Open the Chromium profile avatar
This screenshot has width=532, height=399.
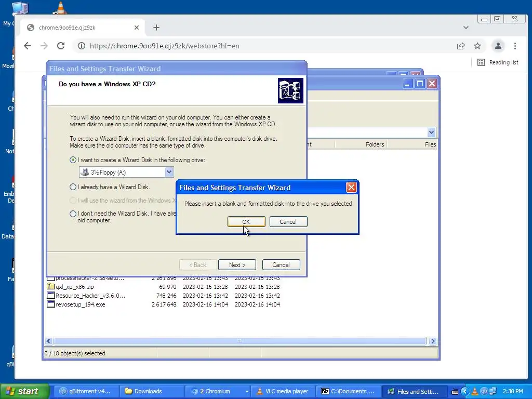(x=498, y=46)
